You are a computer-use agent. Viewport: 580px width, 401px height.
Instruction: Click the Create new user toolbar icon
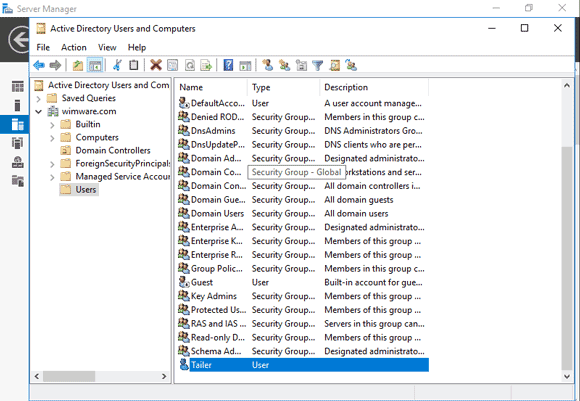[267, 65]
